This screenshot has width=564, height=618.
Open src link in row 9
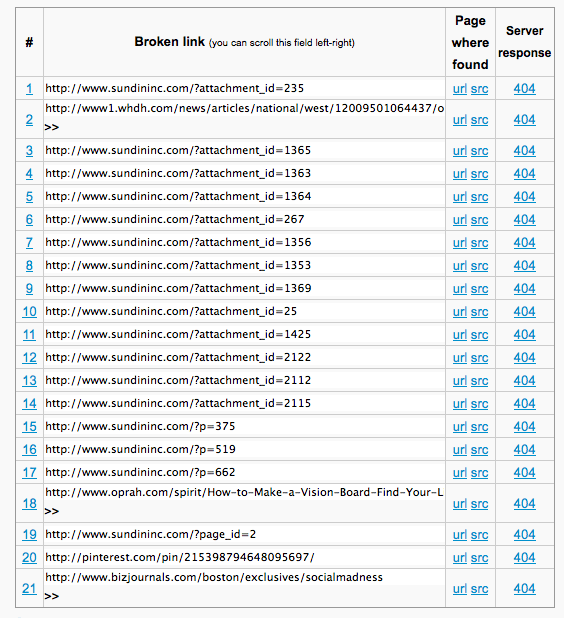[x=479, y=289]
